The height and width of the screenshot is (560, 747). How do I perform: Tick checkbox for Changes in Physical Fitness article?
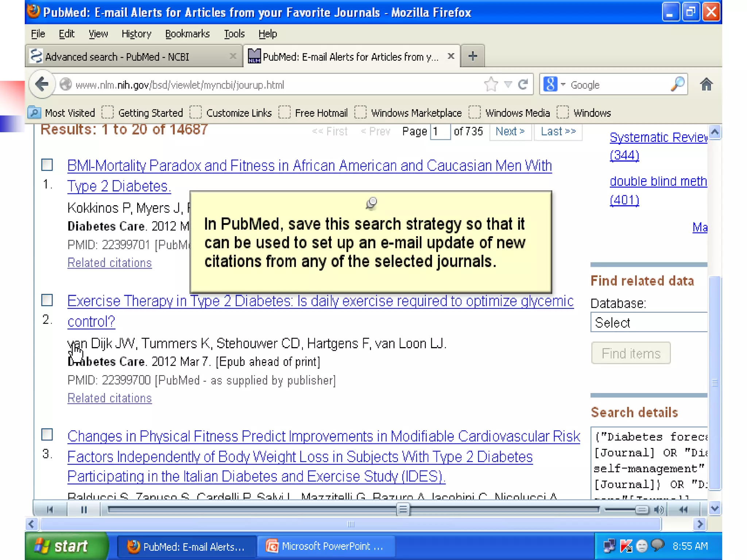(47, 435)
